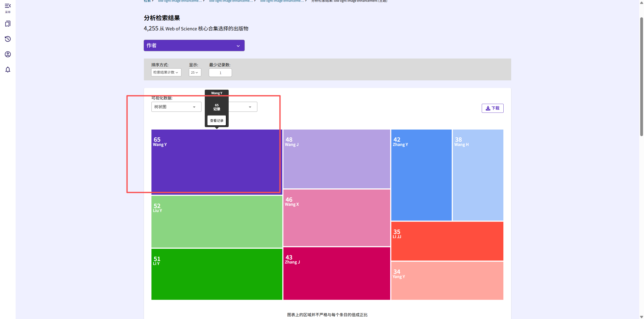Viewport: 644px width, 319px height.
Task: Open the 树状图 visualization dropdown
Action: (176, 107)
